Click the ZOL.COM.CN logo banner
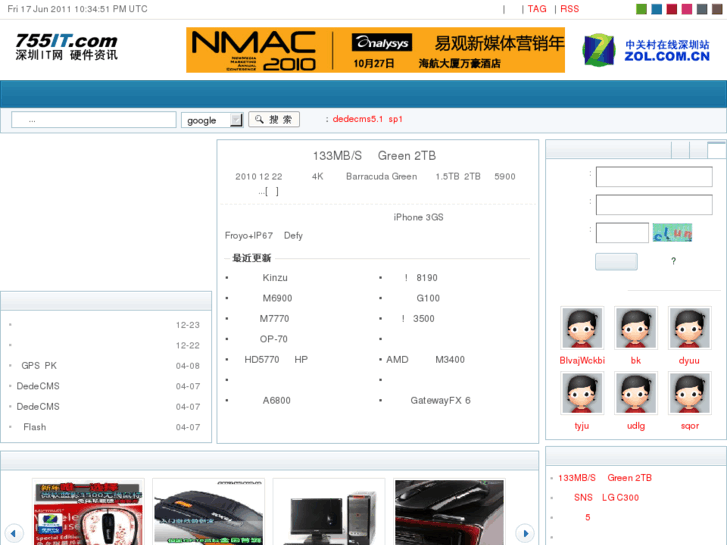This screenshot has height=545, width=727. tap(647, 50)
